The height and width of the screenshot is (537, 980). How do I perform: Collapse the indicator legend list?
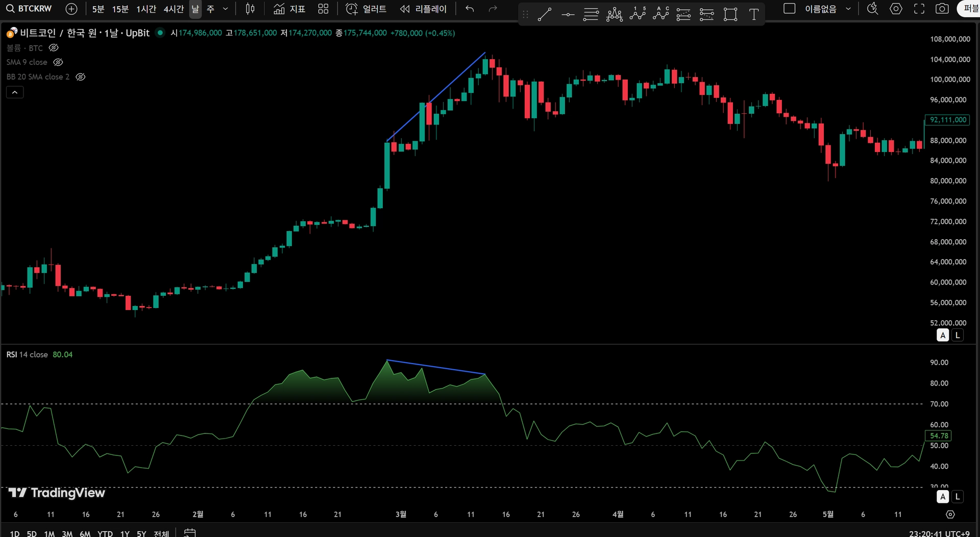(15, 92)
